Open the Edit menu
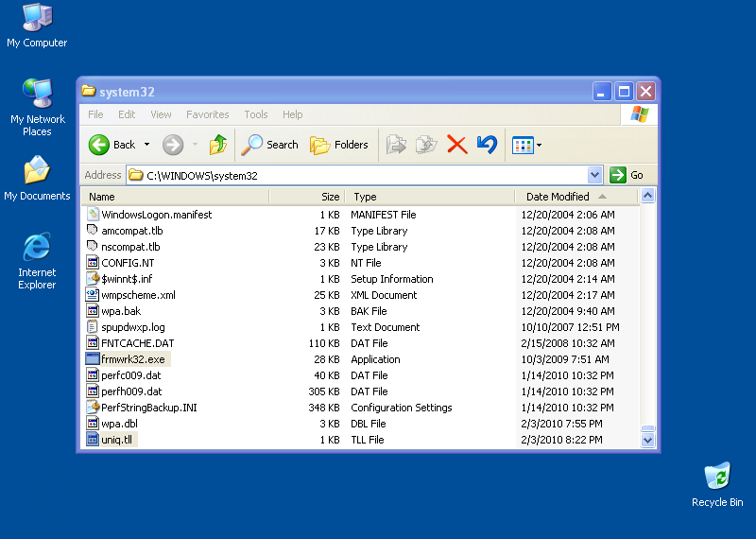The image size is (756, 539). (x=127, y=114)
